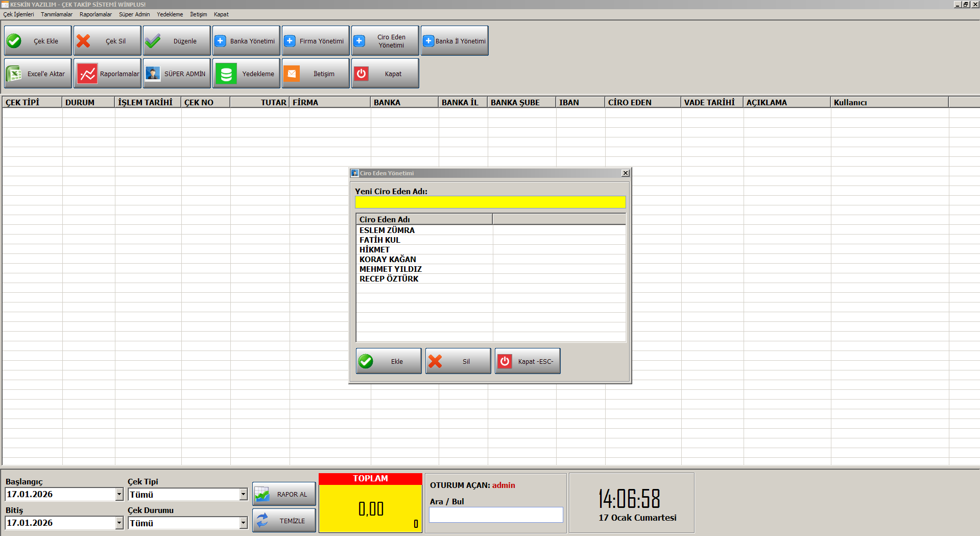Click the SÜPER ADMİN user icon

153,74
